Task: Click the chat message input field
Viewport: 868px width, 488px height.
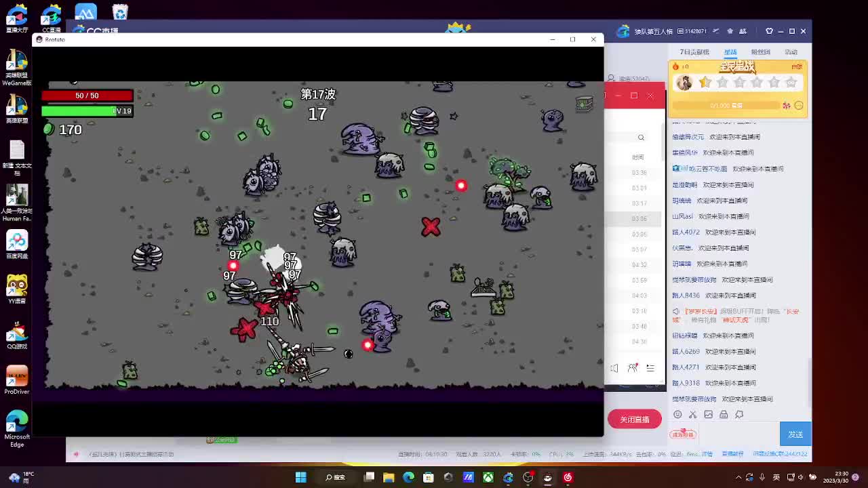Action: 739,434
